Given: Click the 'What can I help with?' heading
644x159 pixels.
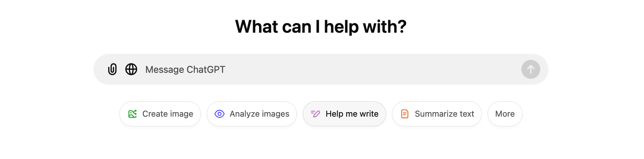Looking at the screenshot, I should tap(321, 27).
